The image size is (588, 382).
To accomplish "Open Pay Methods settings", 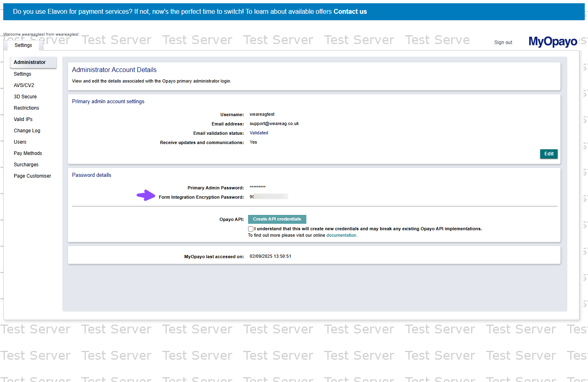I will 28,153.
